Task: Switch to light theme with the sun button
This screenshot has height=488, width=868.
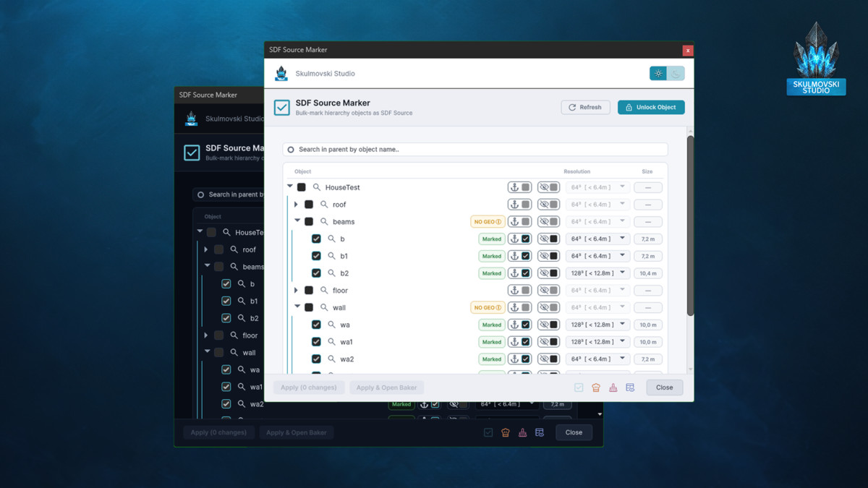Action: click(658, 73)
